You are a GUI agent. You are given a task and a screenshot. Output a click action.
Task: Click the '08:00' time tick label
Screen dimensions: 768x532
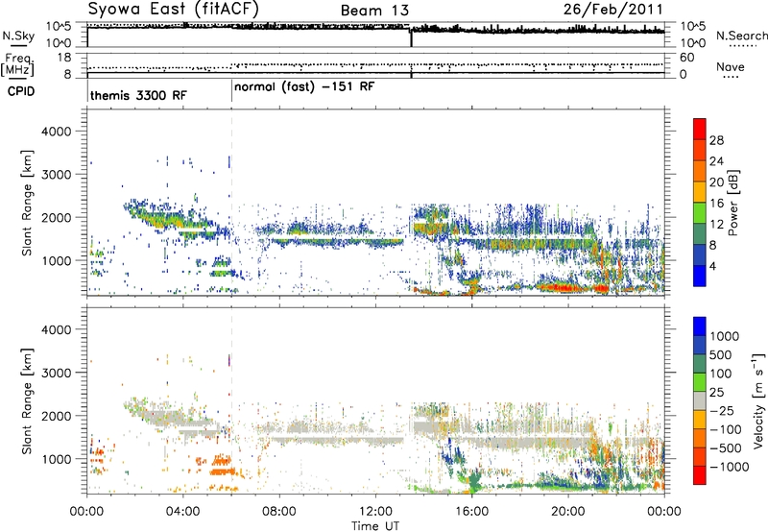[x=279, y=512]
